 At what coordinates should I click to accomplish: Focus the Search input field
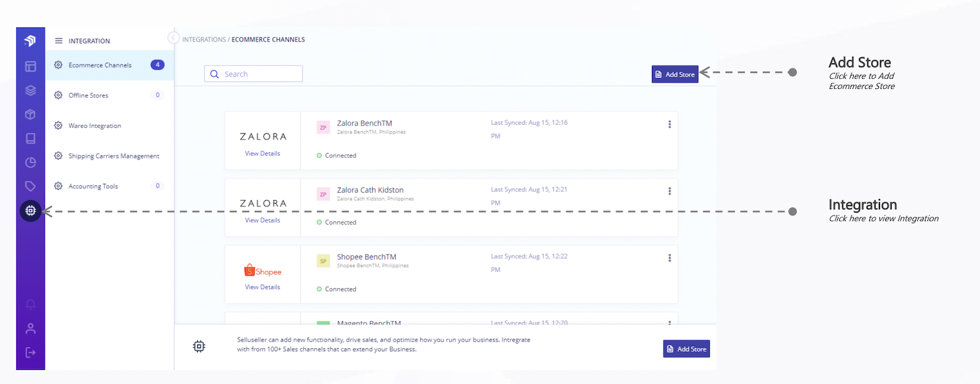[254, 74]
